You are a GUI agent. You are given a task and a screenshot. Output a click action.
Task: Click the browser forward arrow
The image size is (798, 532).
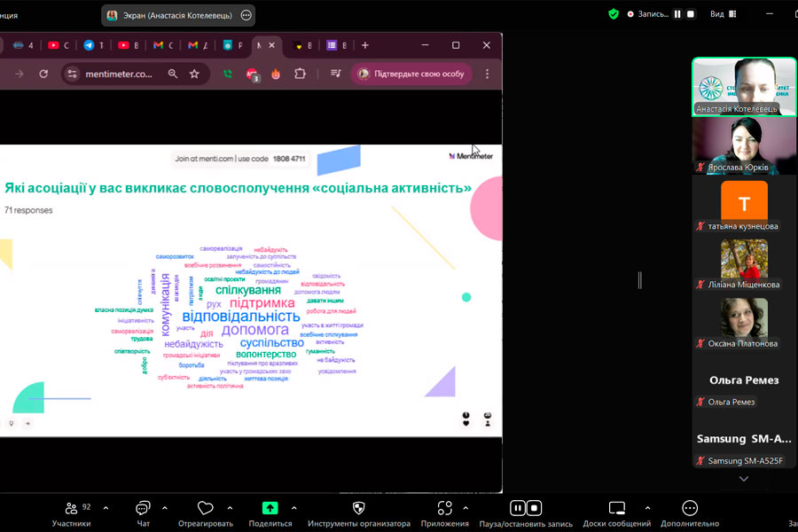(20, 74)
